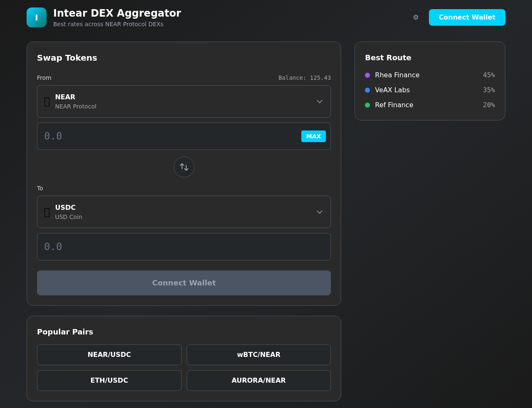Click the swap direction arrows icon
Screen dimensions: 532x408
pos(184,167)
